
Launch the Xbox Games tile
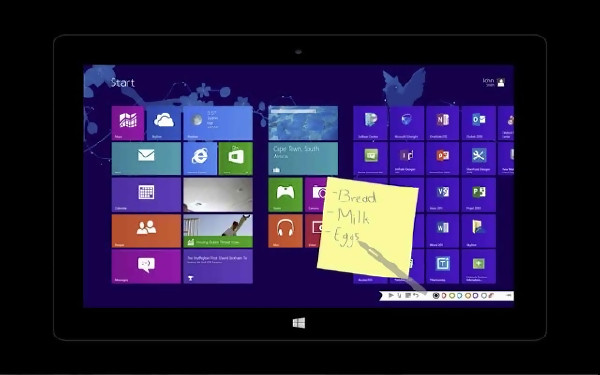(285, 194)
